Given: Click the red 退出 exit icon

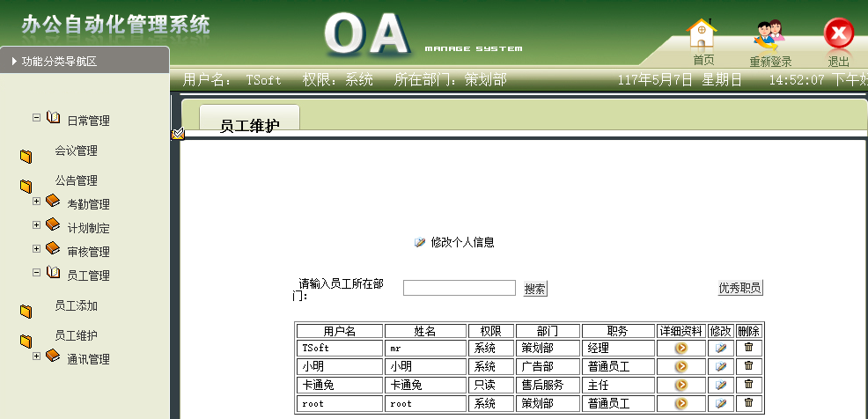Looking at the screenshot, I should [839, 33].
